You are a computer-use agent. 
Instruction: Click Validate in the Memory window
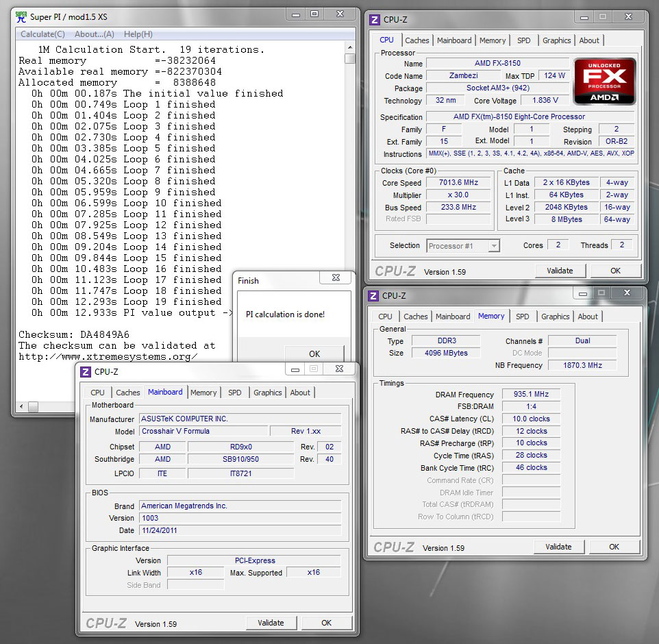point(558,547)
